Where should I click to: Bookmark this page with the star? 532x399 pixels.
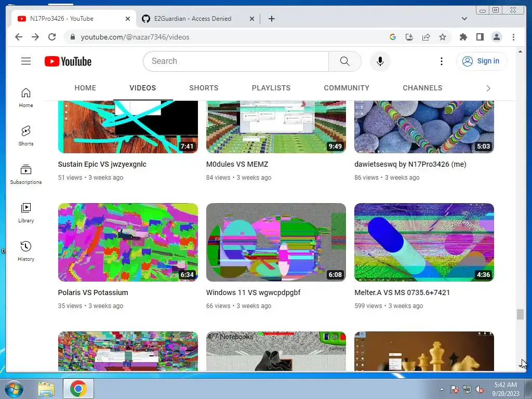tap(443, 37)
